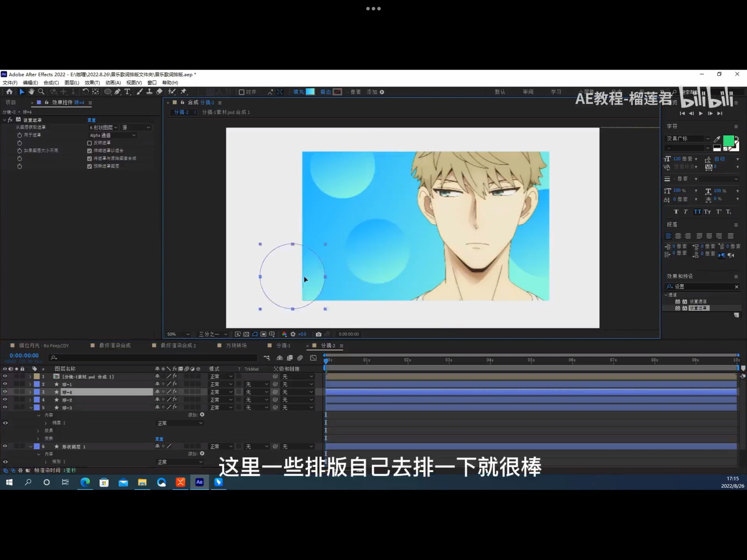Open the 汉真广标 font dropdown
The image size is (747, 560).
click(x=687, y=139)
